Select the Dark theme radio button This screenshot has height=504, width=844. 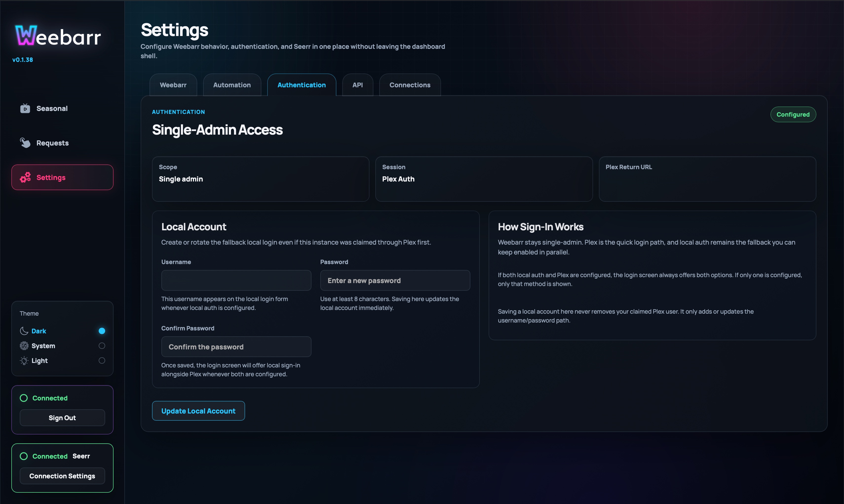102,331
